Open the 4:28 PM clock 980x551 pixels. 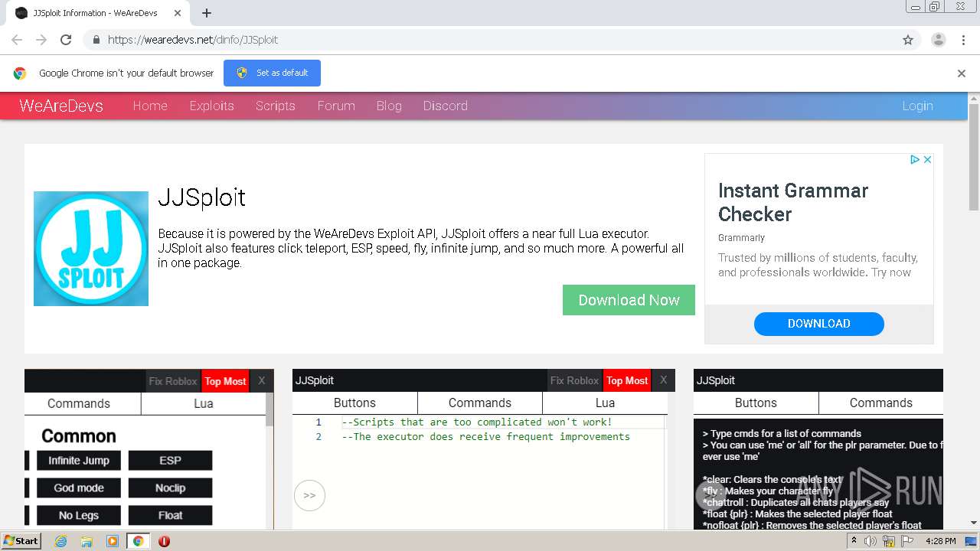coord(940,541)
